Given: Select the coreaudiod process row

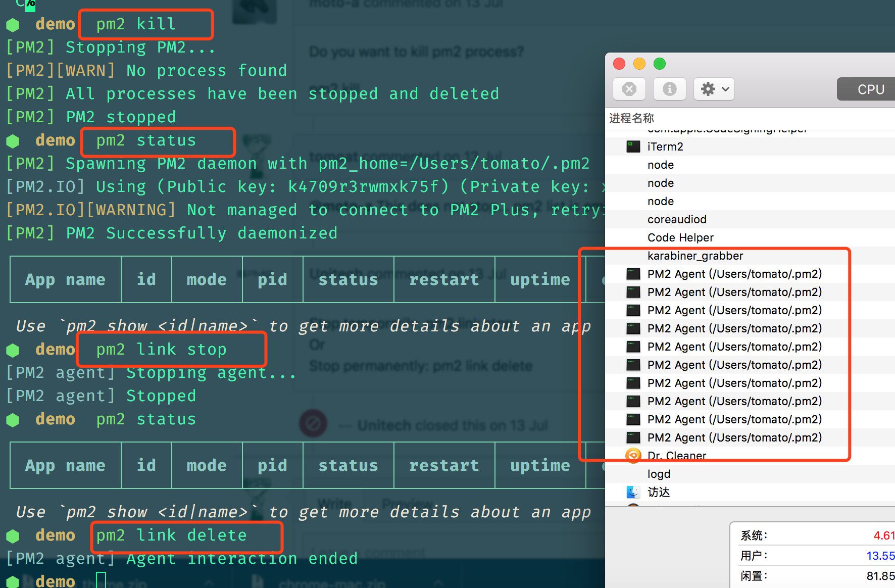Looking at the screenshot, I should [750, 219].
